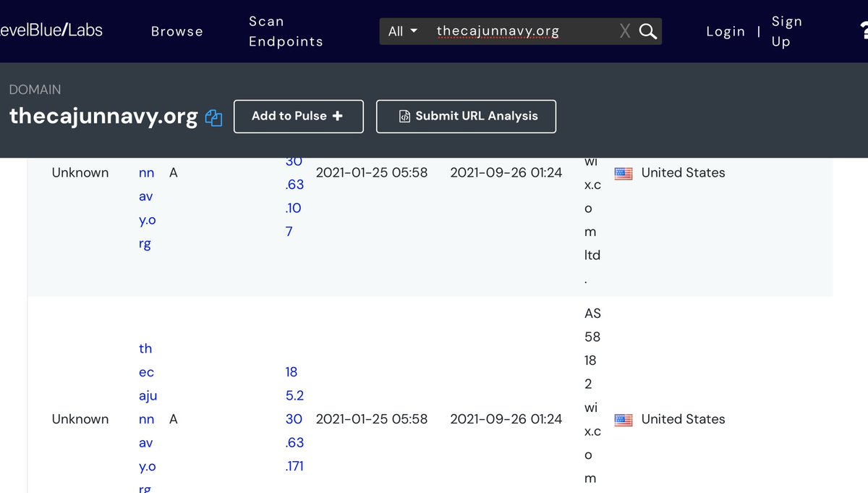Select the DOMAIN heading thecajunnavy.org text

(x=103, y=117)
